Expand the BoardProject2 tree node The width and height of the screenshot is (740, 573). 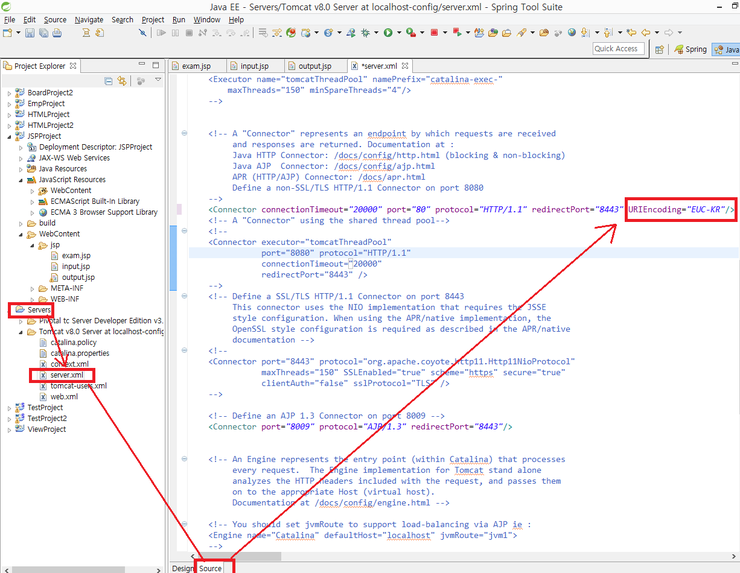(x=9, y=92)
